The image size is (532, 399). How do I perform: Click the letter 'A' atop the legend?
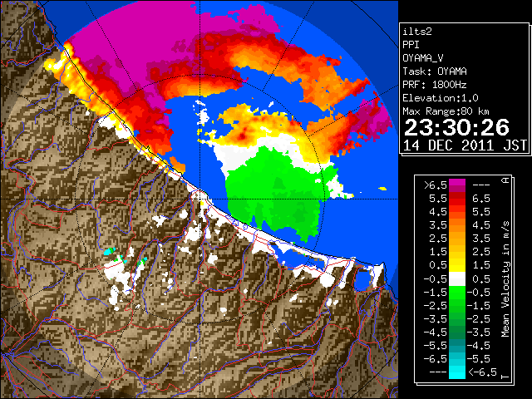[x=505, y=180]
